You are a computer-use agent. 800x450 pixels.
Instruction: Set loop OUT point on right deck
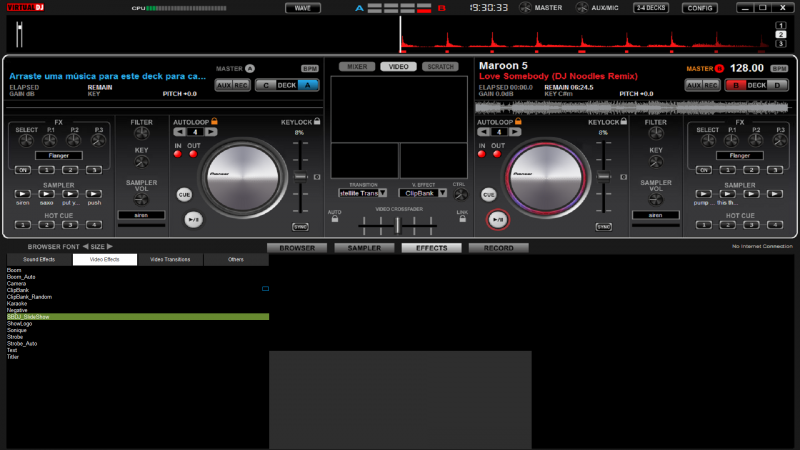(497, 154)
